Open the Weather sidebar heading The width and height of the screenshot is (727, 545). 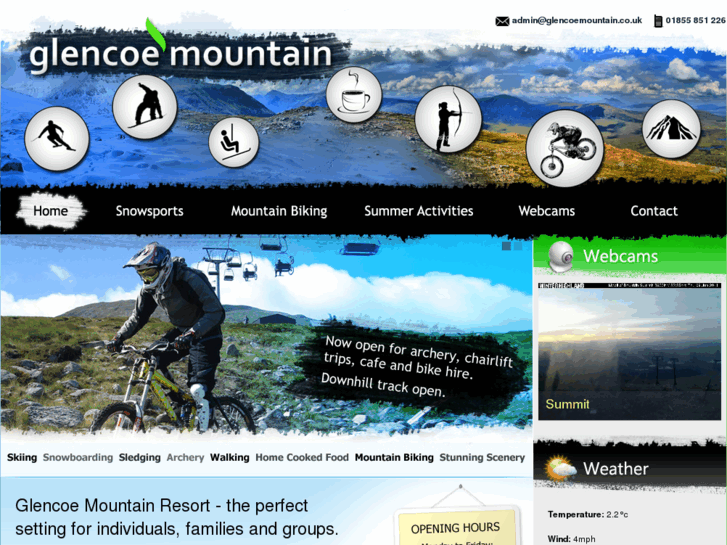pyautogui.click(x=616, y=468)
